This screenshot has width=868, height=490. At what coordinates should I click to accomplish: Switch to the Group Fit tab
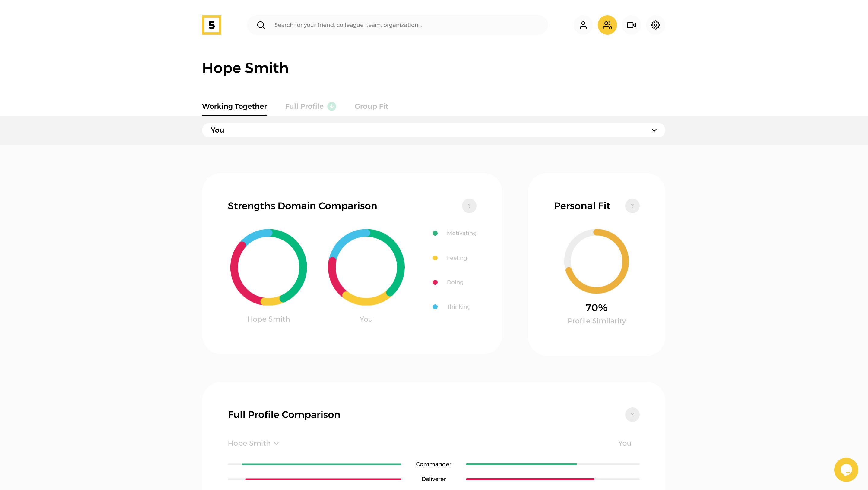click(x=371, y=106)
